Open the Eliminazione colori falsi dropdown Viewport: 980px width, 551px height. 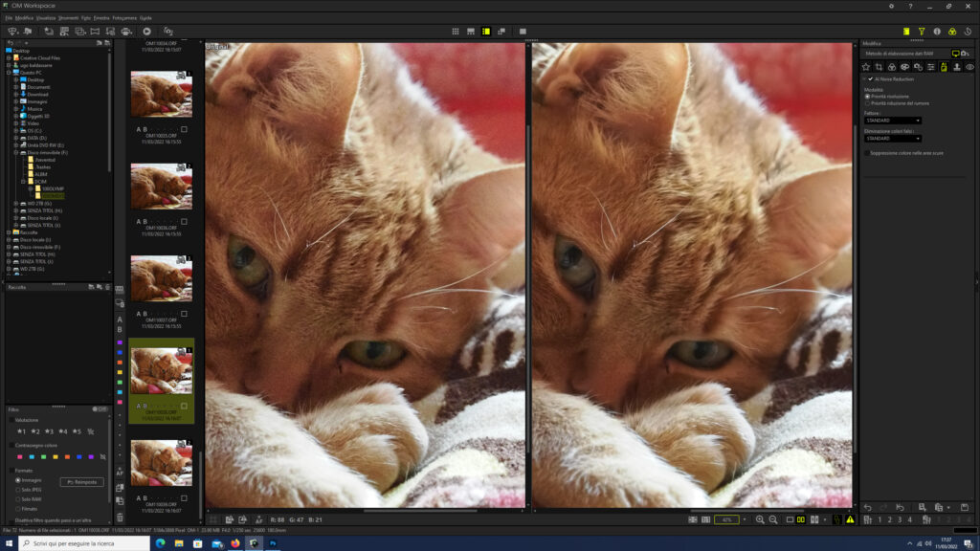pyautogui.click(x=893, y=139)
